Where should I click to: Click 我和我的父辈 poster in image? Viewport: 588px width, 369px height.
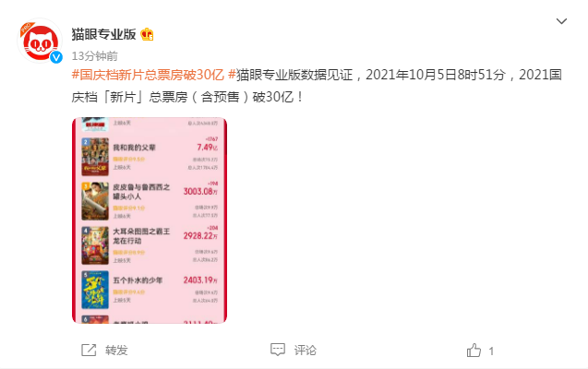pos(95,157)
